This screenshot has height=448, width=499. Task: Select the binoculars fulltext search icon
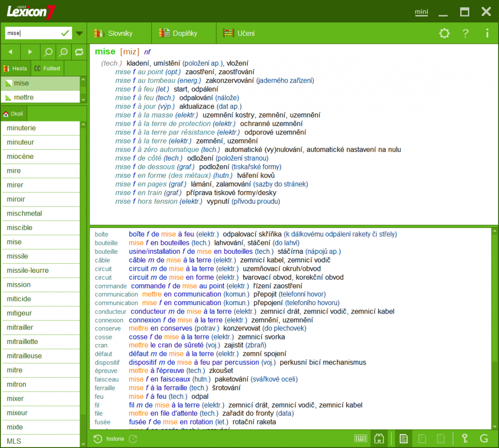(x=379, y=439)
